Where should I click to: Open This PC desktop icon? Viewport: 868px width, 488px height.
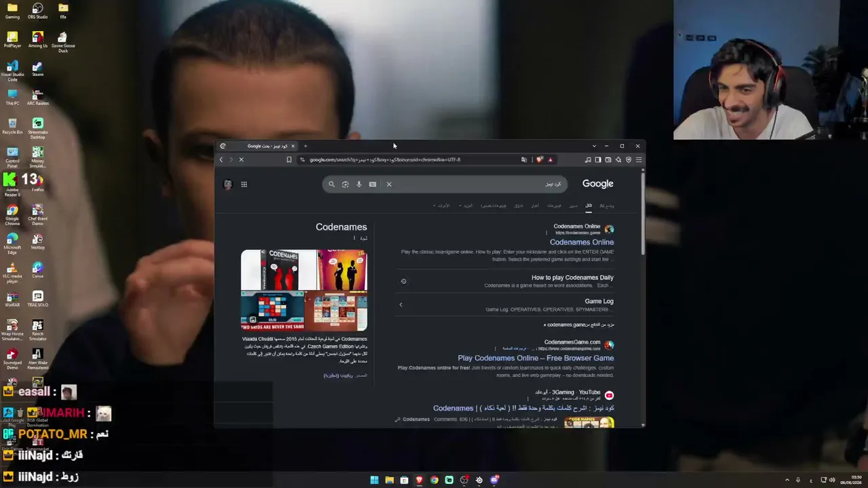point(12,97)
